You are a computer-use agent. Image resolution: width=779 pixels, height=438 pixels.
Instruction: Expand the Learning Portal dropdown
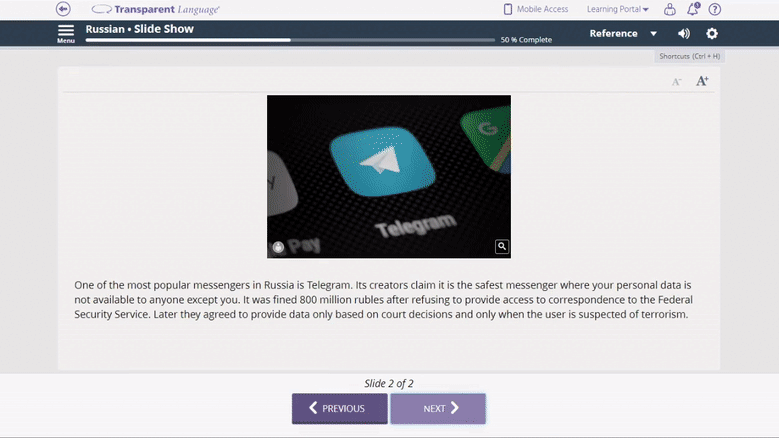(x=618, y=9)
